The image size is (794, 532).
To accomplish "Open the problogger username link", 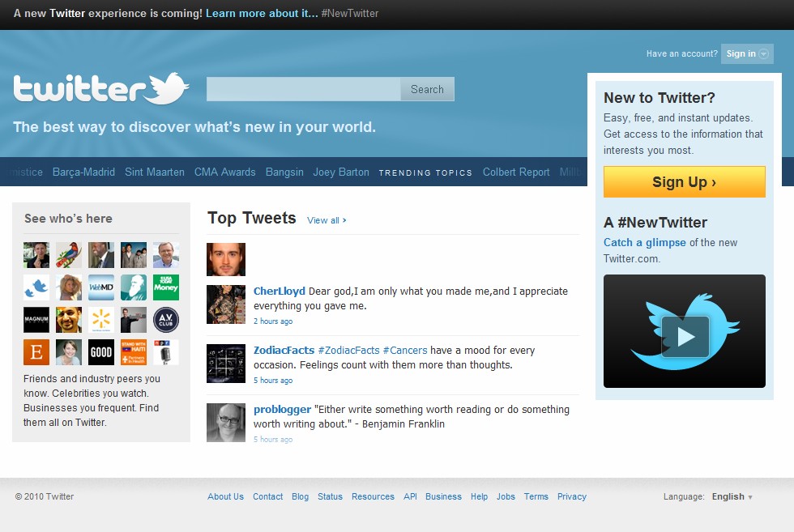I will pyautogui.click(x=283, y=410).
